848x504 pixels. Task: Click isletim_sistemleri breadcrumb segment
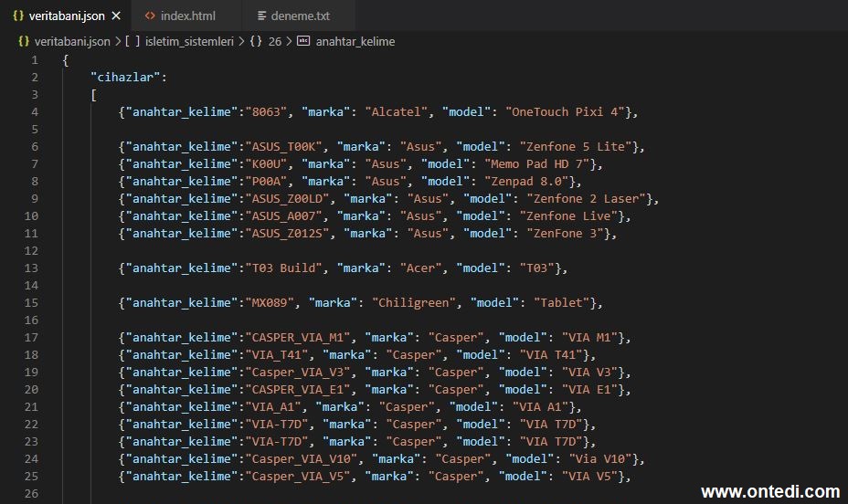coord(189,42)
